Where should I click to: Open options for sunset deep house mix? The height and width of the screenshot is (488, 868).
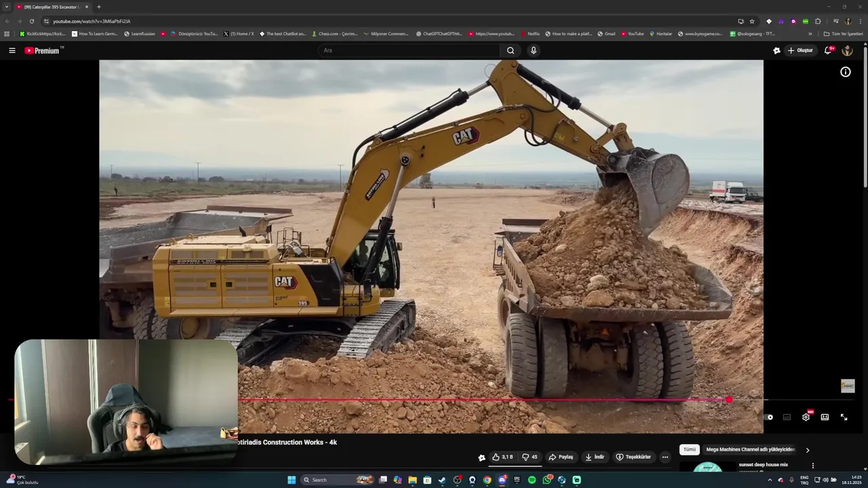pyautogui.click(x=812, y=466)
